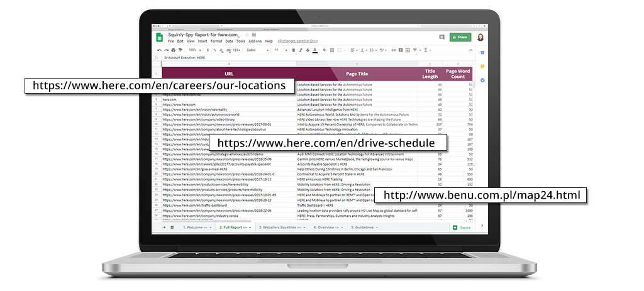Decrease decimal places
Viewport: 644px width, 291px height.
221,50
